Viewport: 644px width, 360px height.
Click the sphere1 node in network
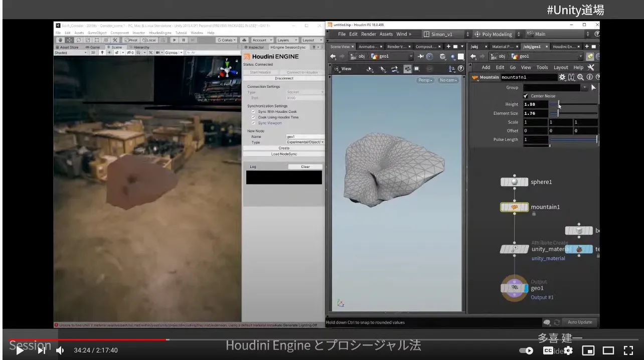click(x=514, y=182)
